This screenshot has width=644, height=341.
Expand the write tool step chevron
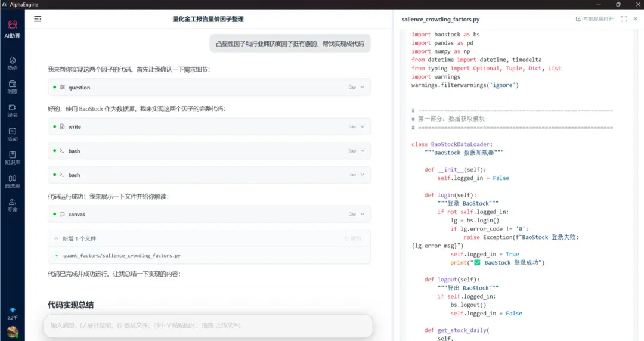[x=363, y=126]
